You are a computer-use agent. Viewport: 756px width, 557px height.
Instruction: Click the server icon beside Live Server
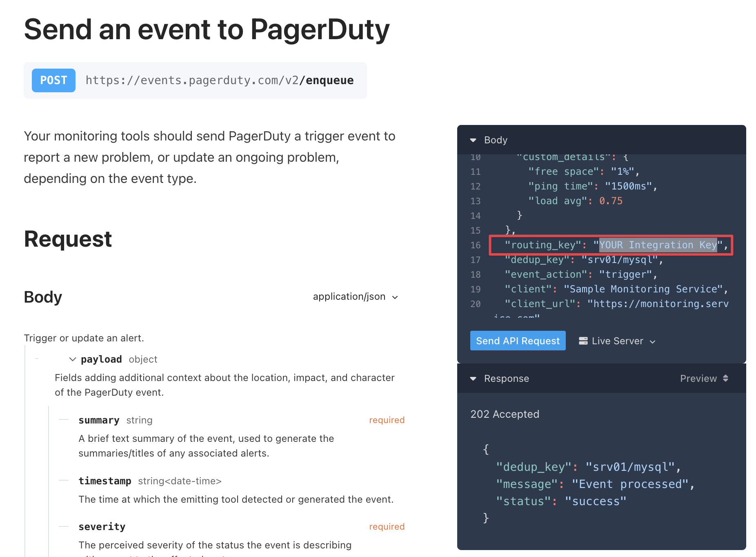coord(583,341)
